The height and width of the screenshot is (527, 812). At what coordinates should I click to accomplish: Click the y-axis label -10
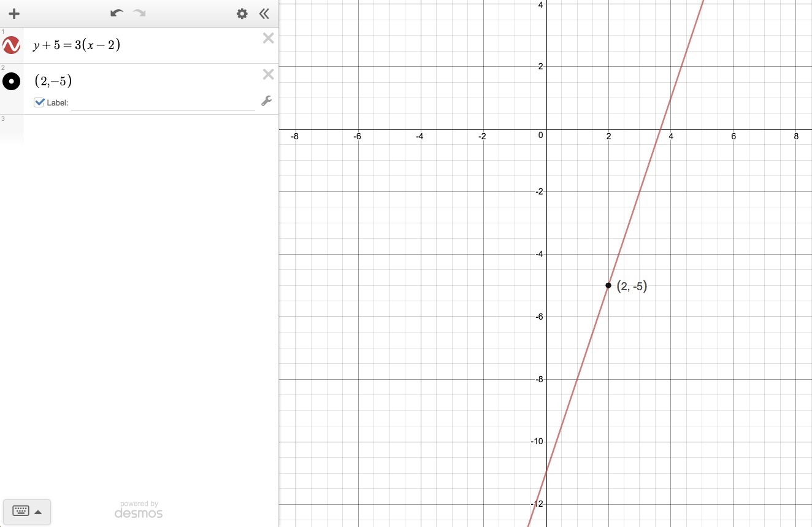[x=536, y=442]
